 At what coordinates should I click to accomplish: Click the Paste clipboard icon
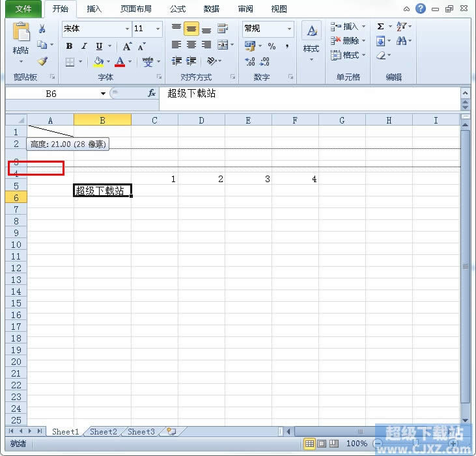click(x=21, y=31)
